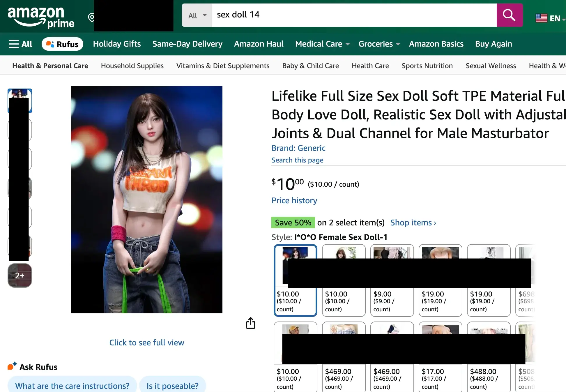Click the delivery location pin icon

click(91, 17)
